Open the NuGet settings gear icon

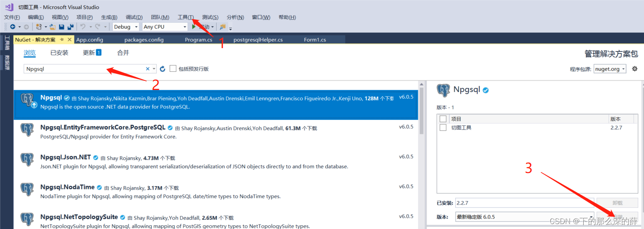[634, 69]
